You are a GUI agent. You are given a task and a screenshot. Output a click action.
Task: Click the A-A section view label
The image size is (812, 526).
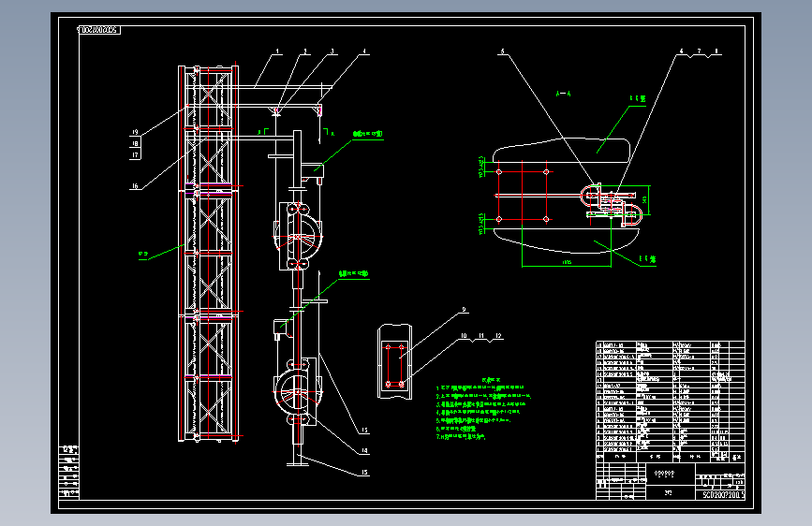click(563, 94)
